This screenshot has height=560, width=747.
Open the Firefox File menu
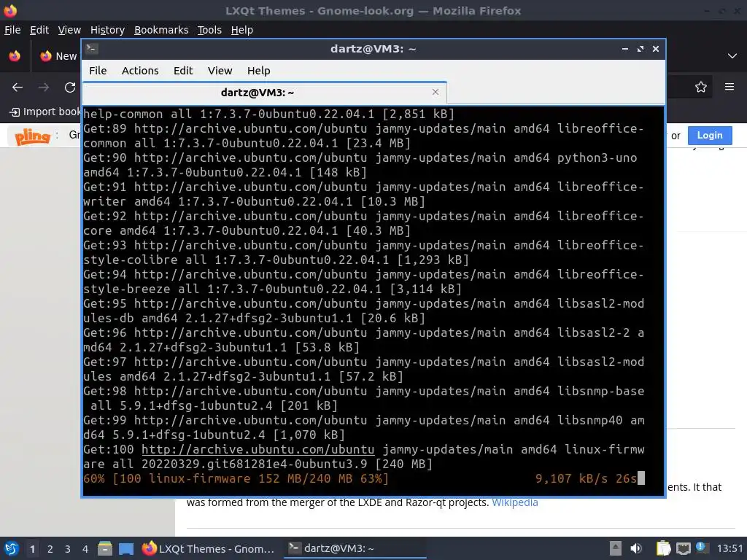coord(12,30)
